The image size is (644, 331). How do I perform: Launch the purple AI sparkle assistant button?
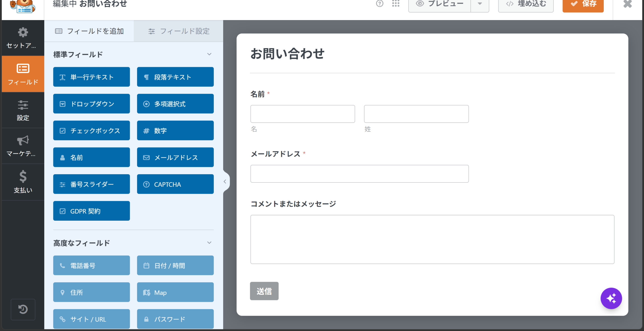(x=611, y=298)
